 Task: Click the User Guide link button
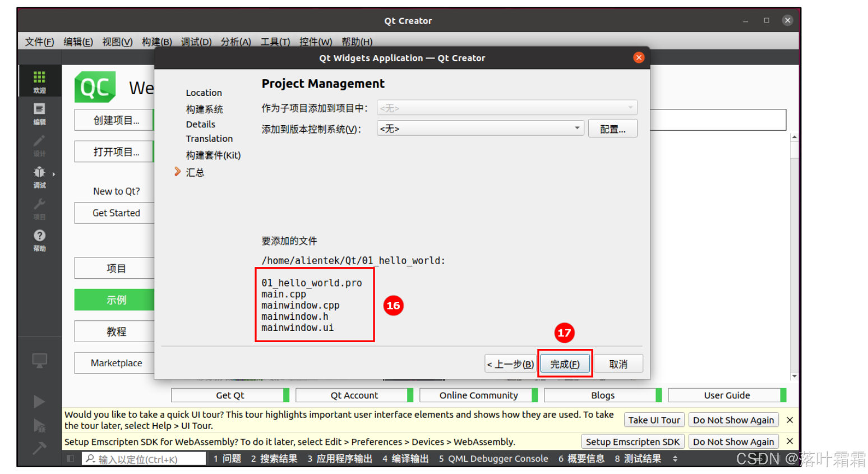pyautogui.click(x=727, y=395)
